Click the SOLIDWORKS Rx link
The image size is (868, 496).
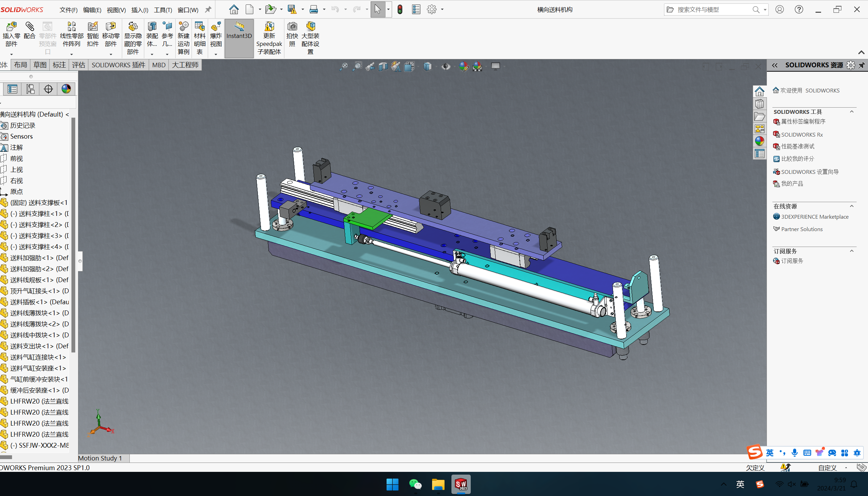pos(802,135)
